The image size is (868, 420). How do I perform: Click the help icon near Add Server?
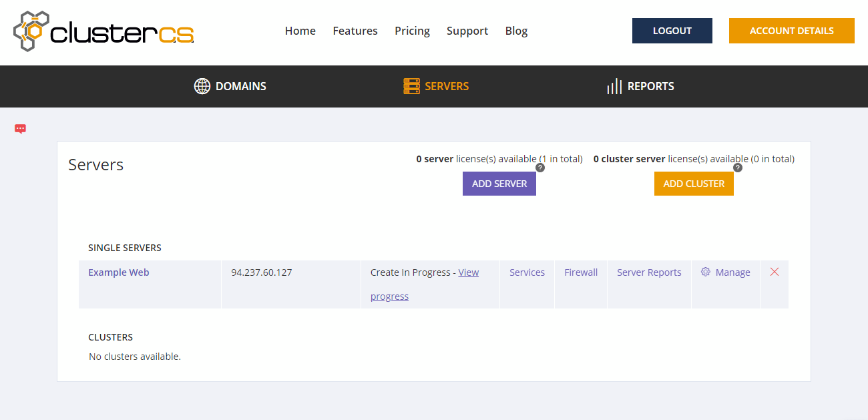point(540,168)
